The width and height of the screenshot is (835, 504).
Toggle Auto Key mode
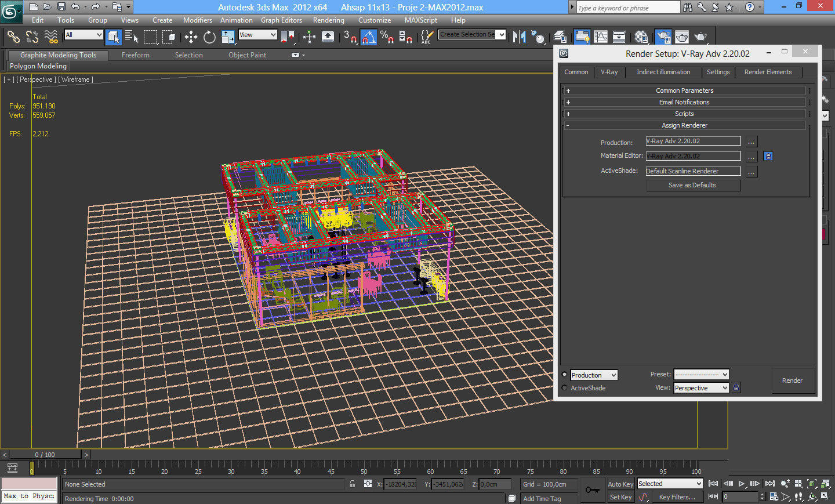(x=620, y=484)
